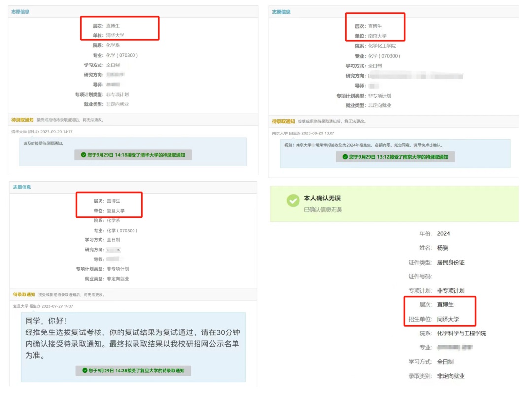Screen dimensions: 532x399
Task: Click 待录取通知 label in the Tsinghua panel
Action: (23, 120)
